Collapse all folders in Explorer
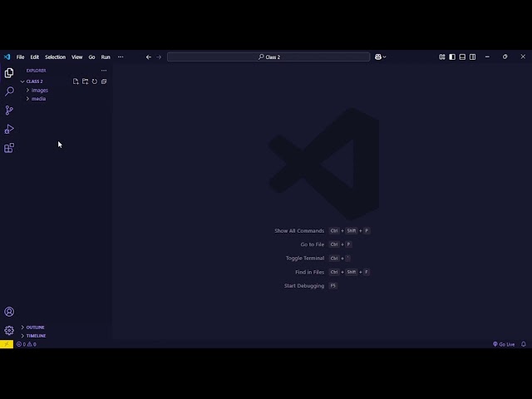Screen dimensions: 532x399 point(104,81)
